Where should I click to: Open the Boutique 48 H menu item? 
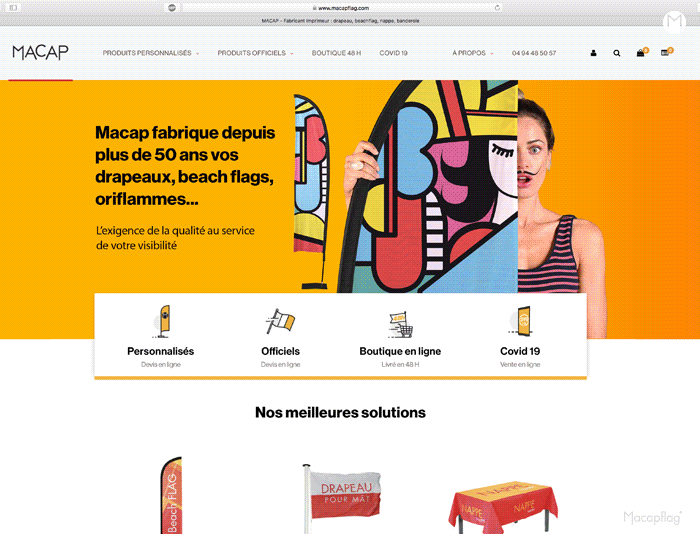336,53
